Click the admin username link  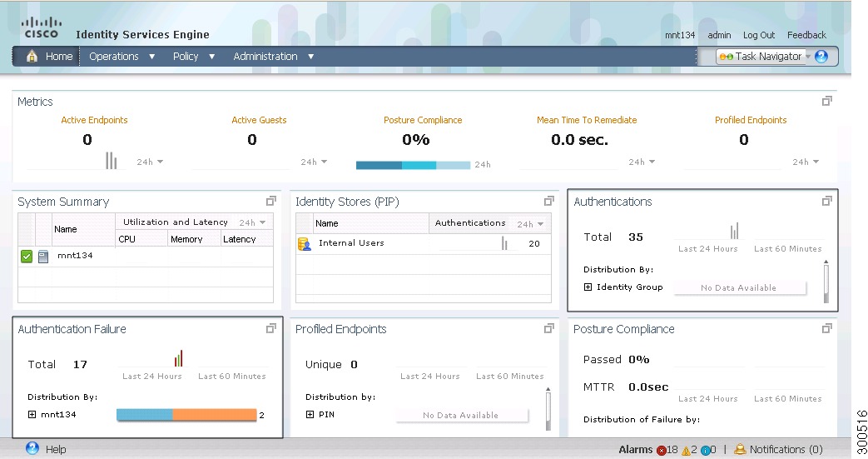coord(719,35)
